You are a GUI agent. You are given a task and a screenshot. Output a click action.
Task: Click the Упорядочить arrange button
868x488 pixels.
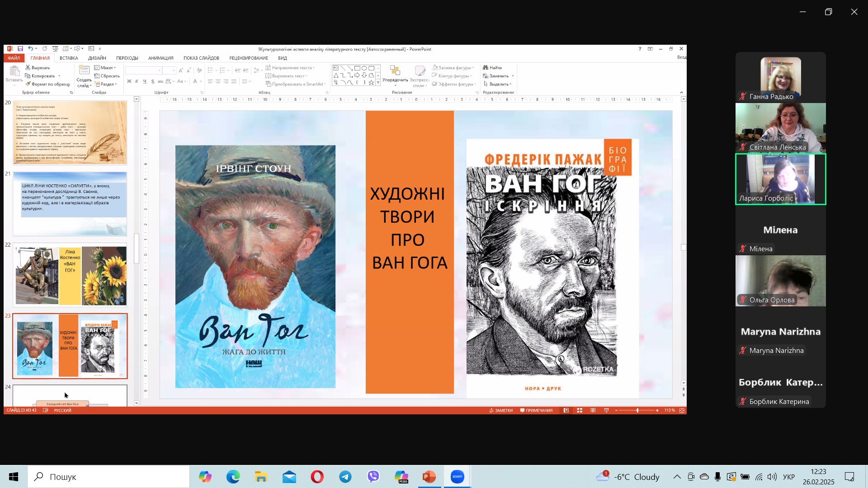395,76
